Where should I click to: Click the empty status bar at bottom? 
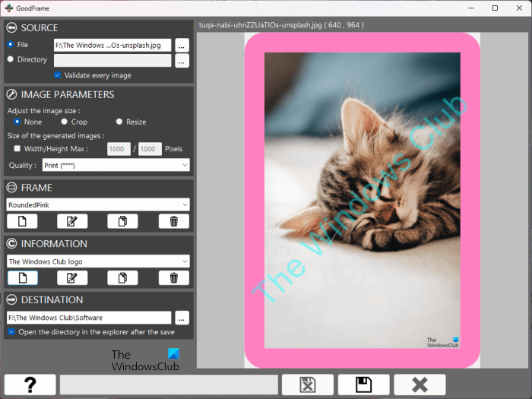coord(169,385)
